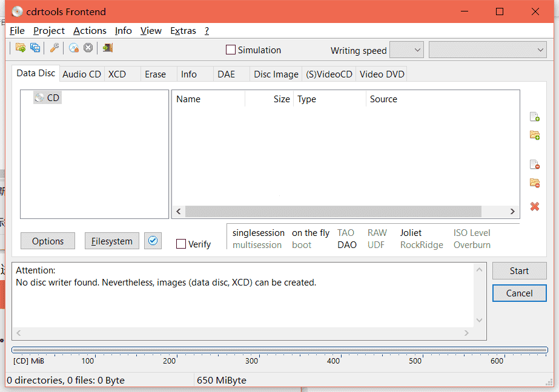Open settings via the wrench icon
This screenshot has height=392, width=559.
coord(54,48)
